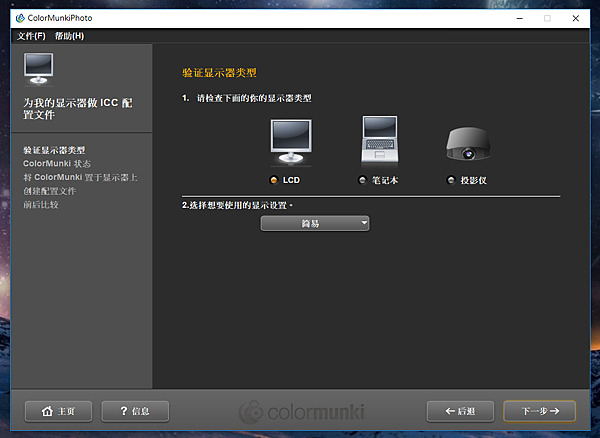Image resolution: width=600 pixels, height=438 pixels.
Task: Open the 文件(F) menu
Action: coord(31,36)
